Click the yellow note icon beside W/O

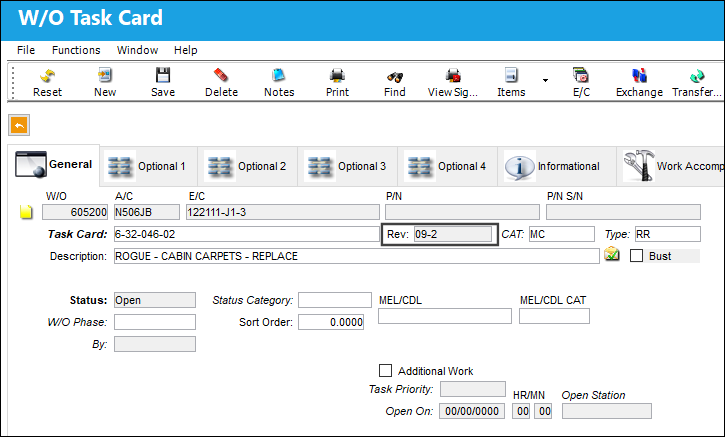pos(26,212)
